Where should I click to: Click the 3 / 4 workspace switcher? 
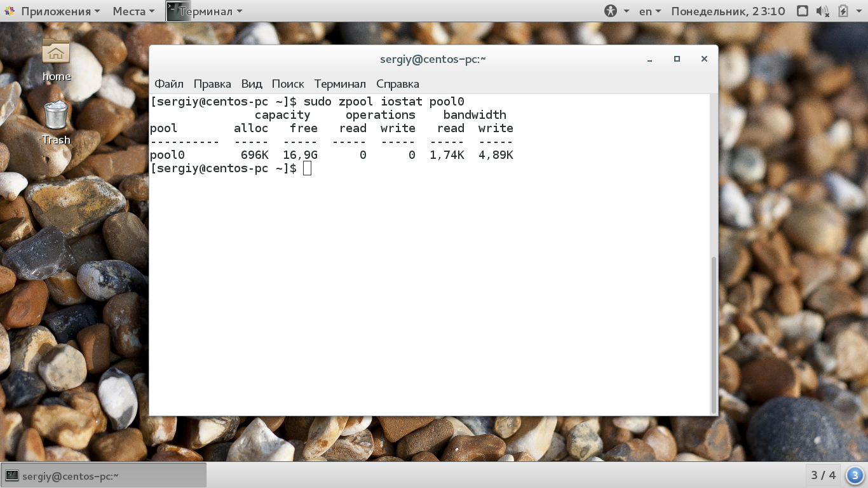click(x=824, y=475)
